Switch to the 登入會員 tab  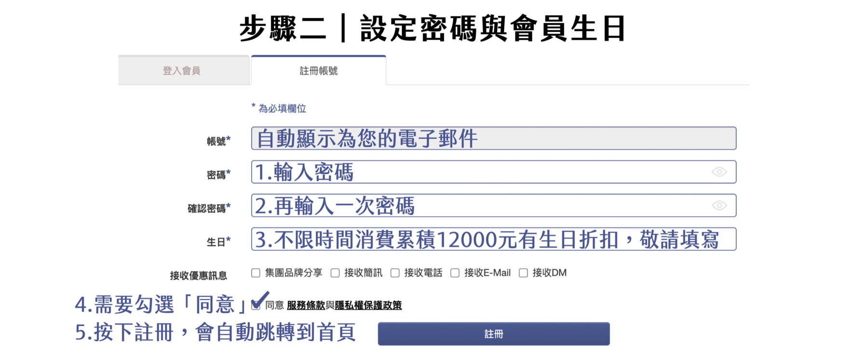pyautogui.click(x=184, y=70)
